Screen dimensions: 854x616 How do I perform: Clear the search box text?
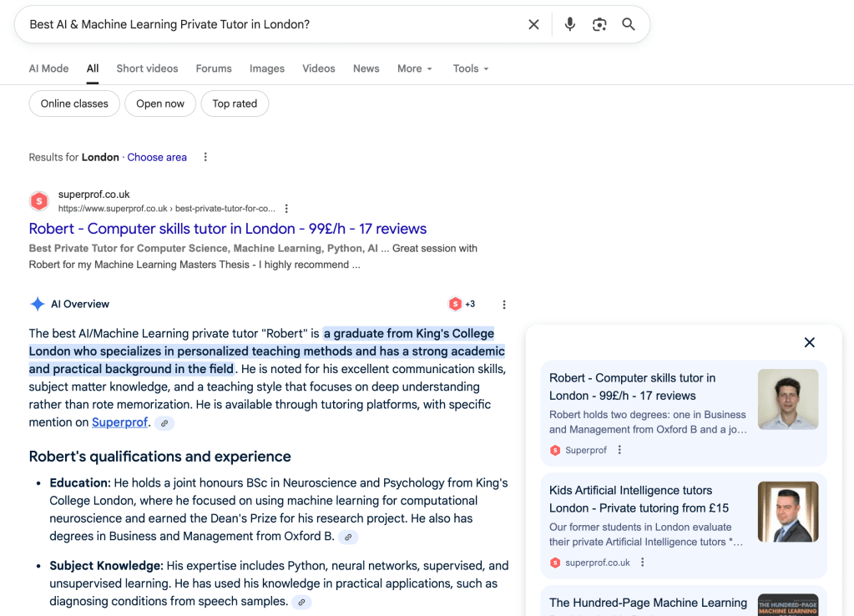click(x=533, y=25)
